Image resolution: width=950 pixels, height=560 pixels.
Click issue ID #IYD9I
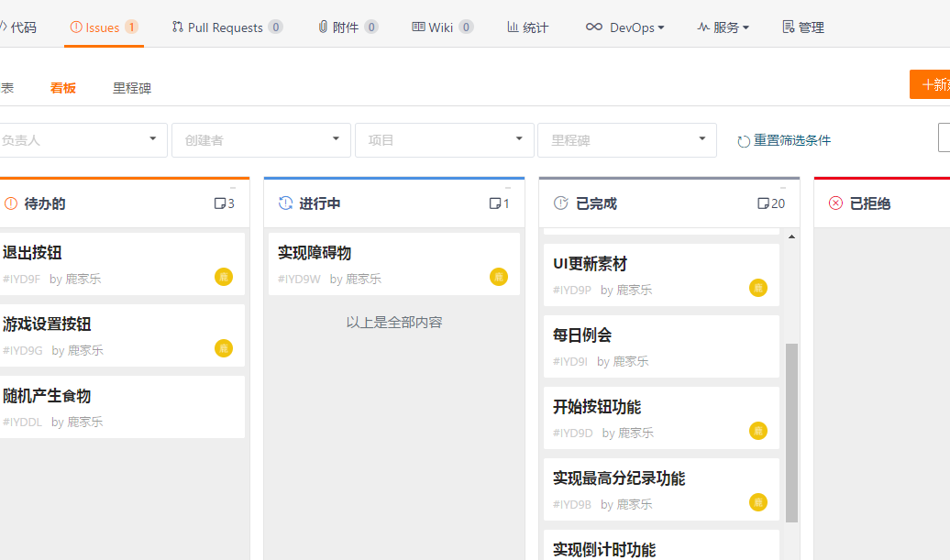pos(570,361)
